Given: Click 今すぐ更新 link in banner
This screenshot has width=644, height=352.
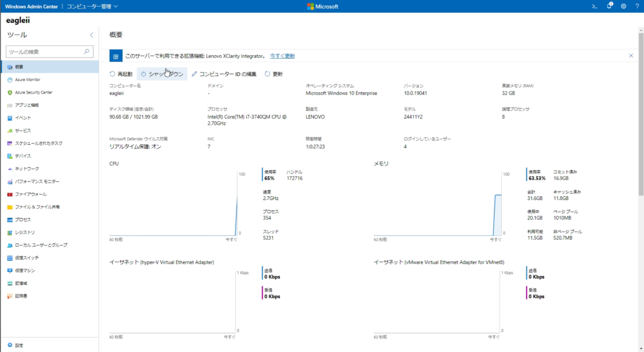Looking at the screenshot, I should tap(282, 56).
